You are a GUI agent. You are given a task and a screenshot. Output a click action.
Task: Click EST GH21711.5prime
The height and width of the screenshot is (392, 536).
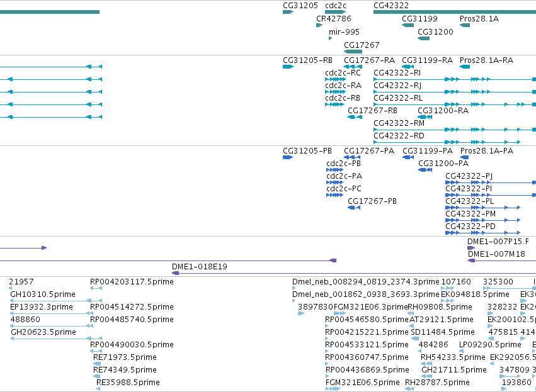click(x=426, y=376)
